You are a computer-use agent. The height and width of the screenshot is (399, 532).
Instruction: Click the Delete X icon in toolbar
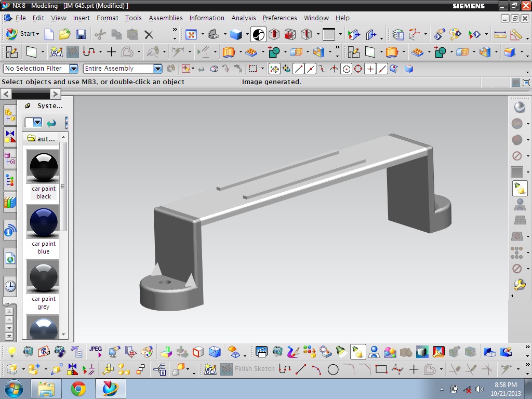pos(149,34)
